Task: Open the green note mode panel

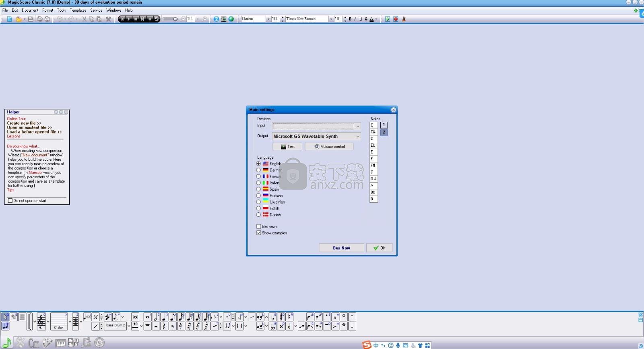Action: pos(7,343)
